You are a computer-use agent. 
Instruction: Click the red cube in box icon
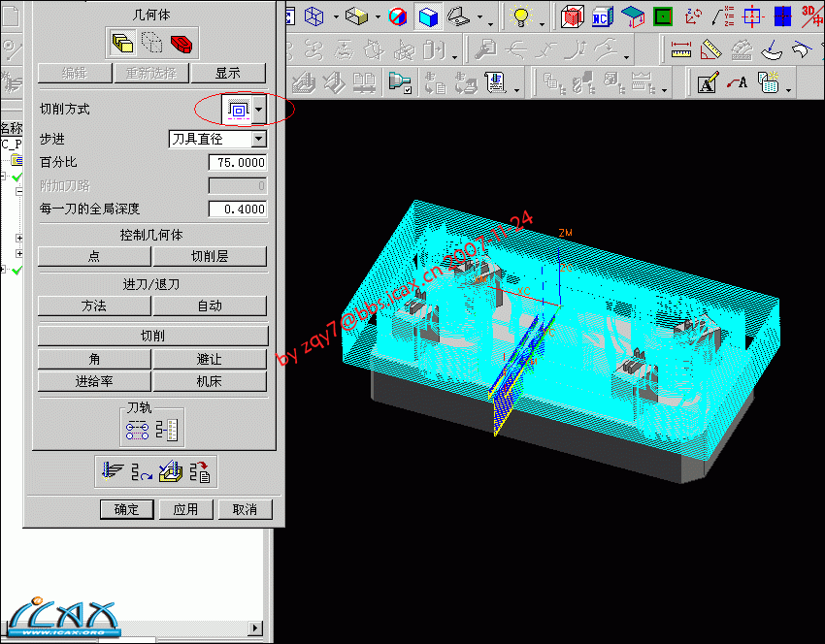[x=572, y=16]
